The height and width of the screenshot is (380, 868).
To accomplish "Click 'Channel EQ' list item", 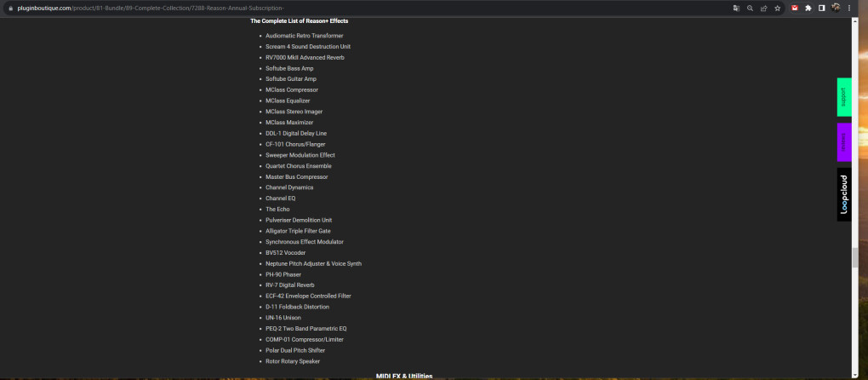I will (x=281, y=199).
